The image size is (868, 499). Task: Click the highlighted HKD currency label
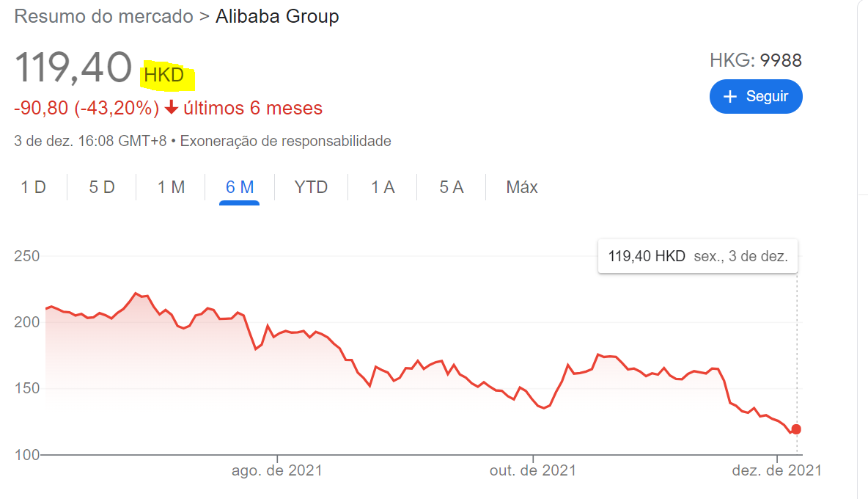164,75
